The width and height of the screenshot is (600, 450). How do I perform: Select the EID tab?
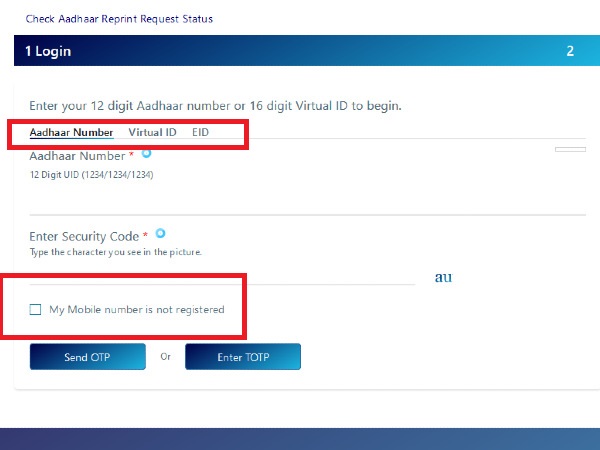click(200, 132)
